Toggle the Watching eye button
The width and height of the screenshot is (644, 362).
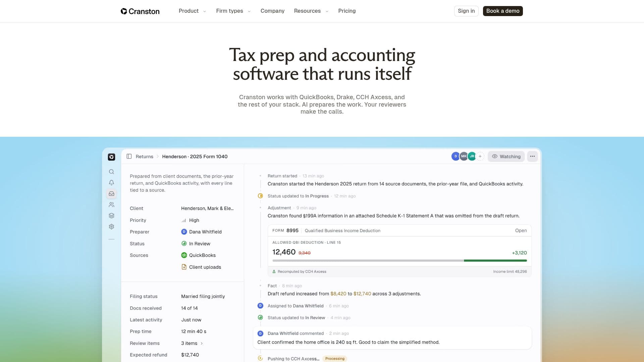[x=506, y=156]
